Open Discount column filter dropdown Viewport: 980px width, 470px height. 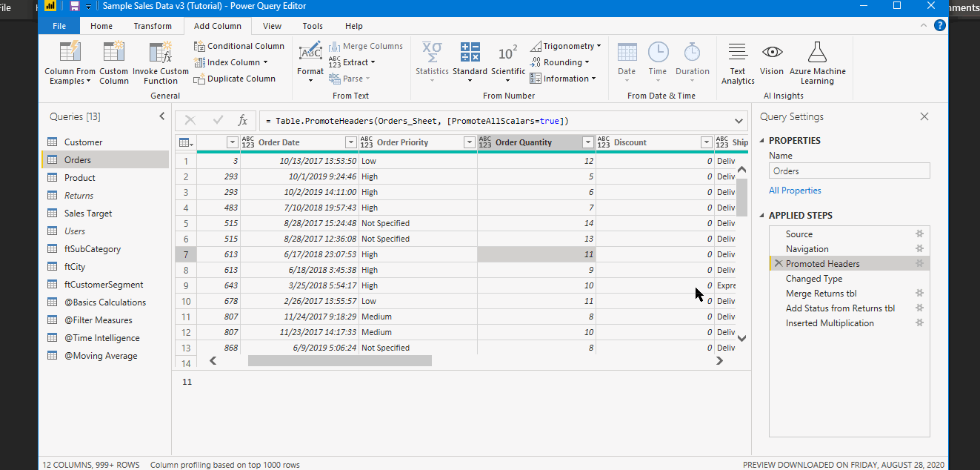coord(707,142)
